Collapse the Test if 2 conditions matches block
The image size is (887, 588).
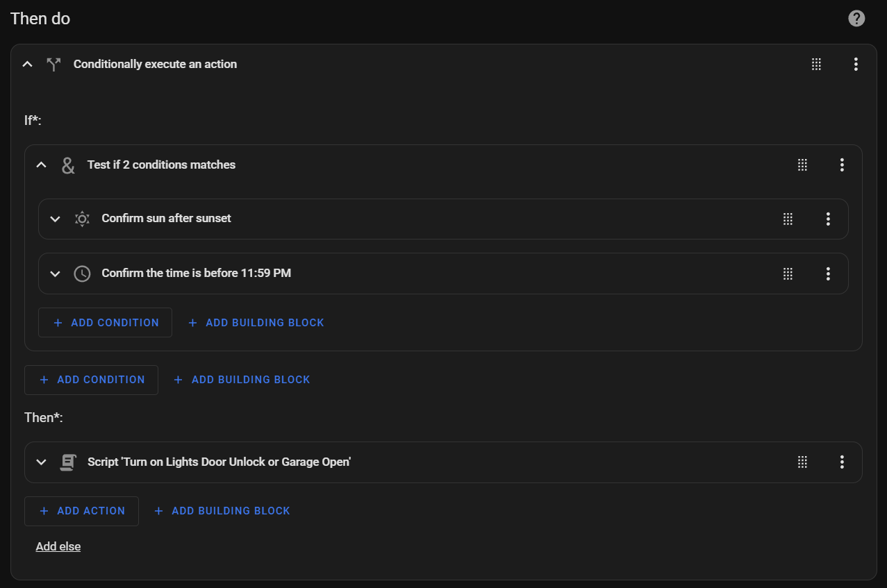pos(42,165)
